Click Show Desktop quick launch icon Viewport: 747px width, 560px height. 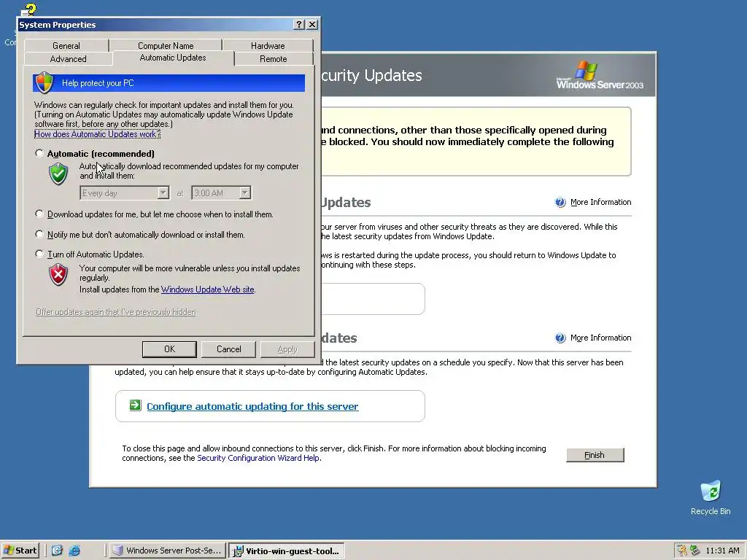tap(57, 551)
